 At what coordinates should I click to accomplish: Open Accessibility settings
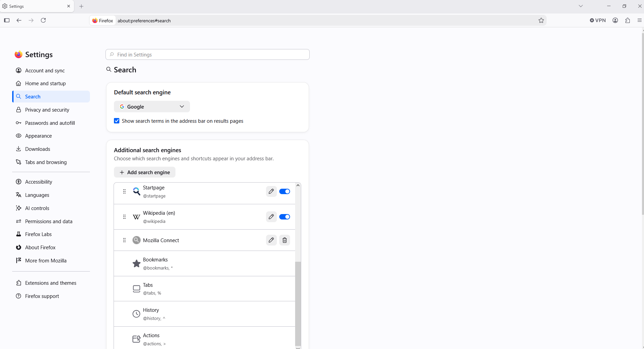pyautogui.click(x=51, y=182)
